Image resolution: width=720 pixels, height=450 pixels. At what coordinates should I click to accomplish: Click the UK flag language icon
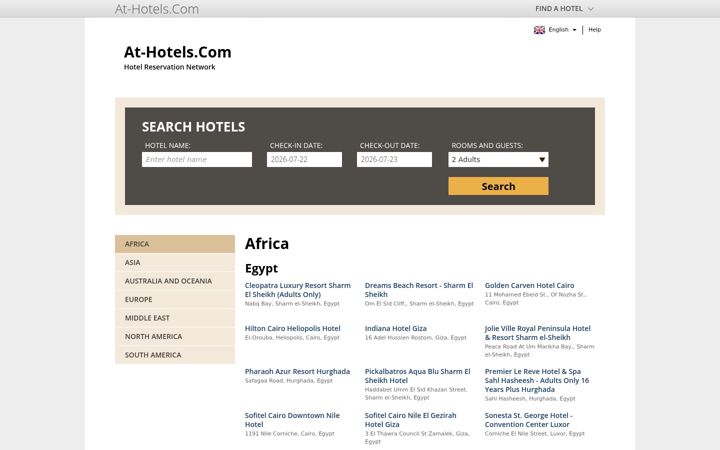tap(539, 30)
